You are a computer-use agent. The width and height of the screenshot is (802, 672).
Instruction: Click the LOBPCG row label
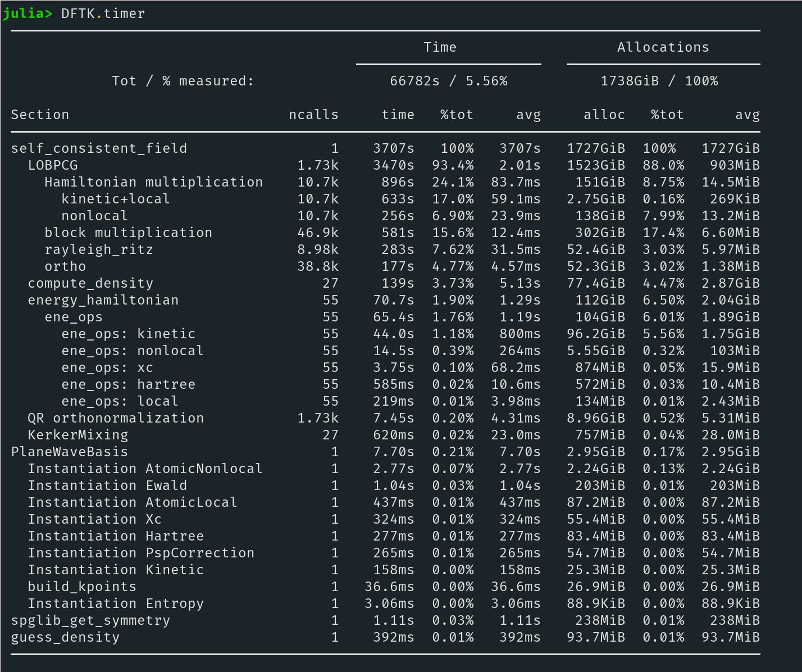(x=53, y=165)
